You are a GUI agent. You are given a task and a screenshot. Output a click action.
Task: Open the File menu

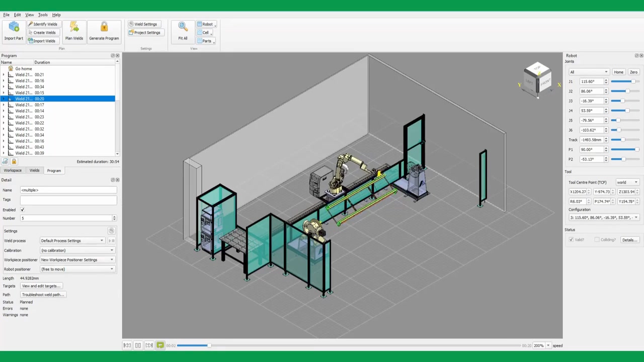pos(7,15)
